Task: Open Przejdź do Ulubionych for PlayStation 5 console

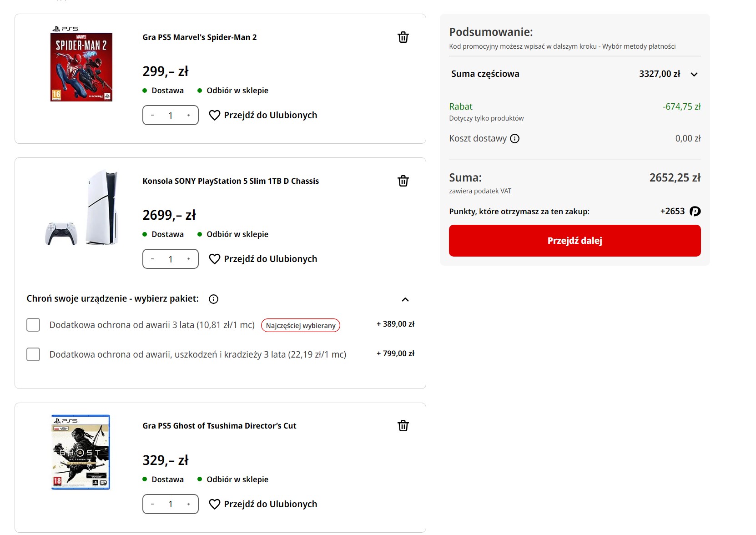Action: click(271, 259)
